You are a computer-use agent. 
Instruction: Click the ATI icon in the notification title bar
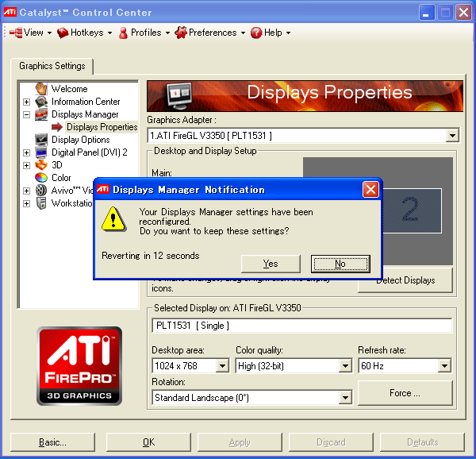(x=103, y=189)
